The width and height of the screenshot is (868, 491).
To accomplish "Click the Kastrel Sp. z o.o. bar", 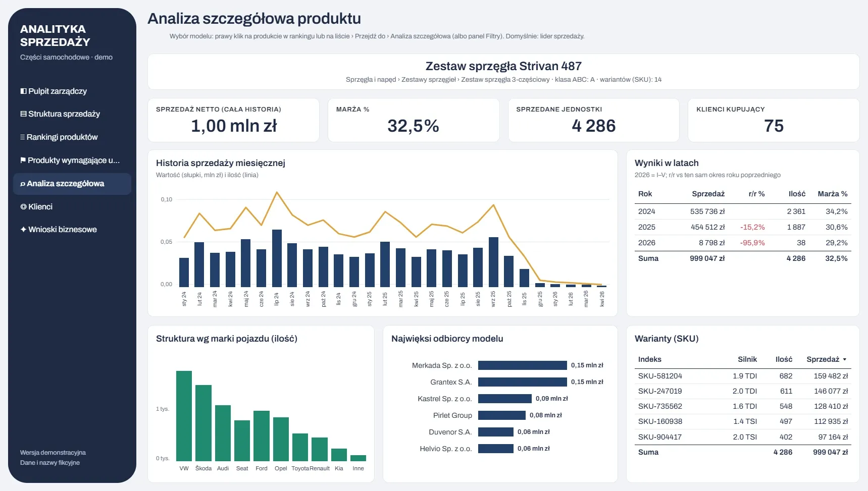I will pos(505,399).
